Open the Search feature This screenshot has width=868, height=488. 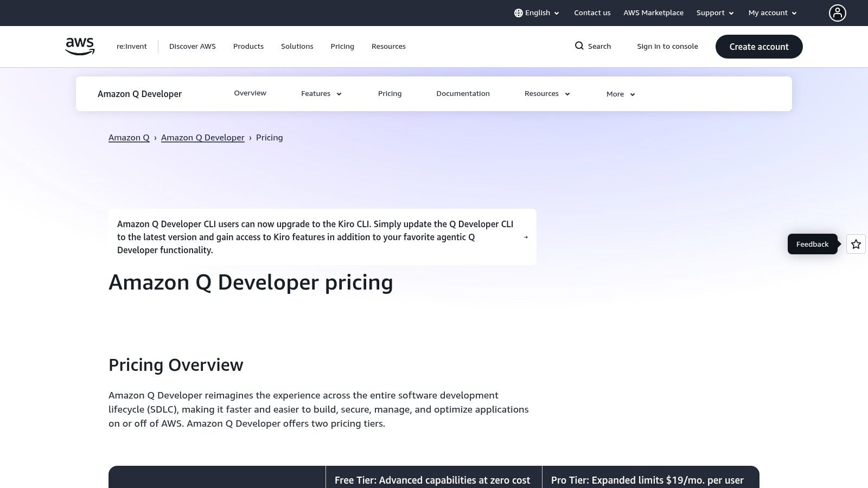pyautogui.click(x=592, y=46)
